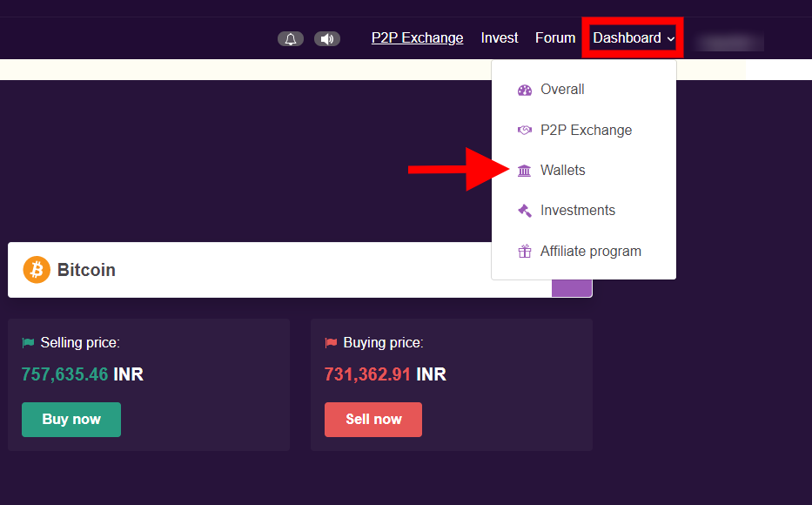This screenshot has width=812, height=505.
Task: Open the notifications bell icon
Action: 291,39
